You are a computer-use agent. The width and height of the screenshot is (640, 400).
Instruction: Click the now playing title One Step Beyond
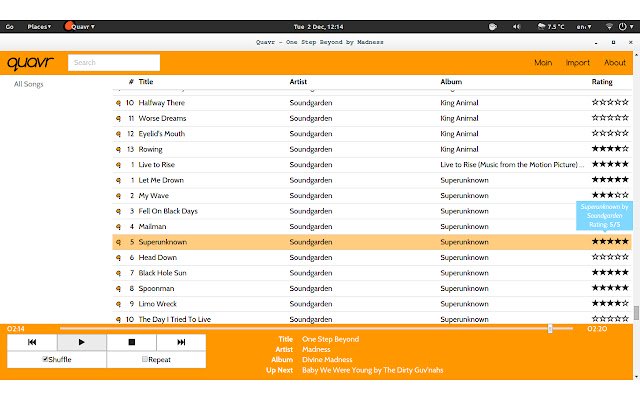click(x=331, y=339)
